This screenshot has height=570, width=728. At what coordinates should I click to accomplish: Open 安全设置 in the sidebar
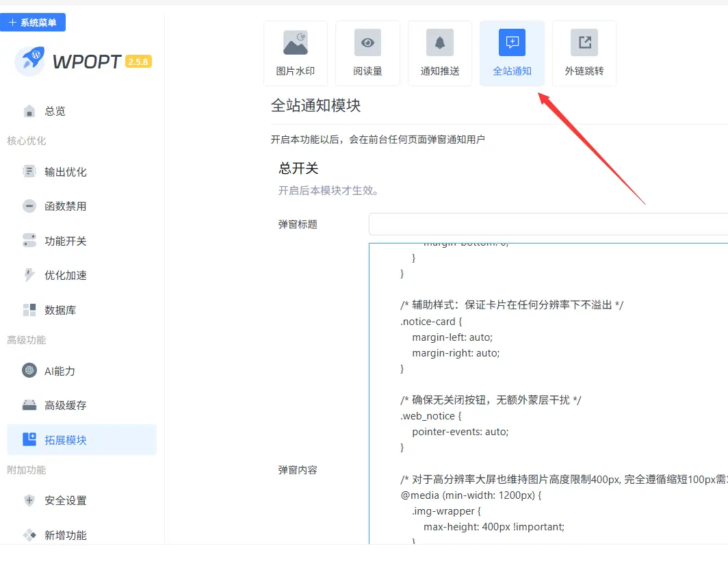point(65,500)
